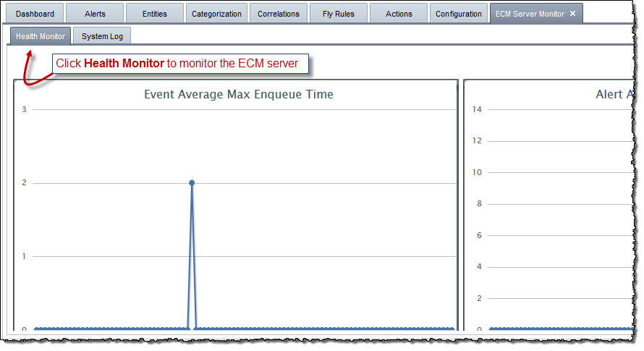Go to the Entities tab
This screenshot has height=351, width=644.
point(155,14)
